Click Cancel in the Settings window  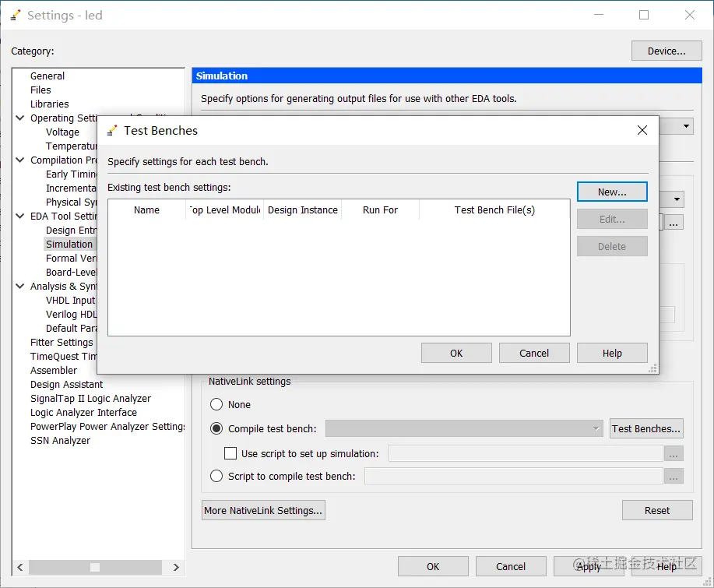[511, 566]
